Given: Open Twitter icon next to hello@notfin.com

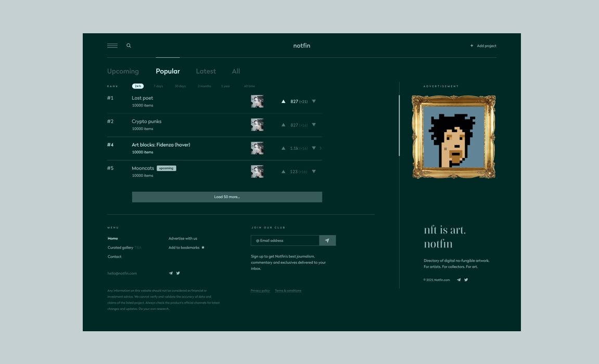Looking at the screenshot, I should [178, 273].
